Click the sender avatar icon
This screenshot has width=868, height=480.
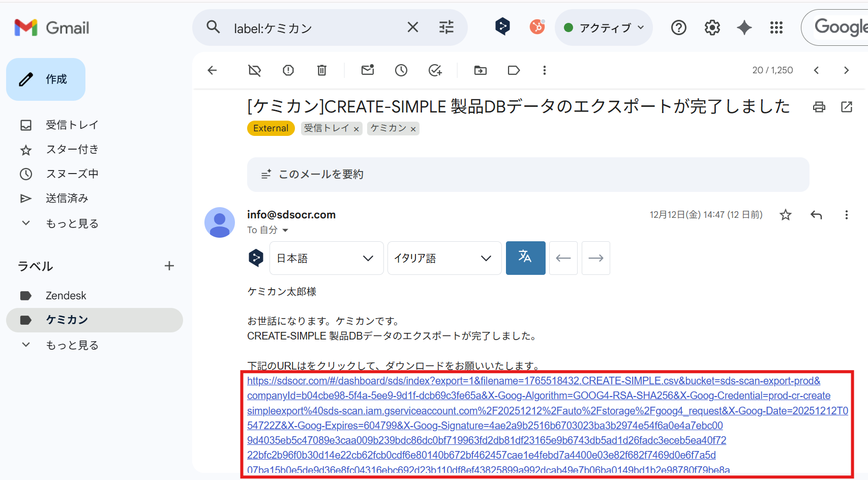point(220,222)
